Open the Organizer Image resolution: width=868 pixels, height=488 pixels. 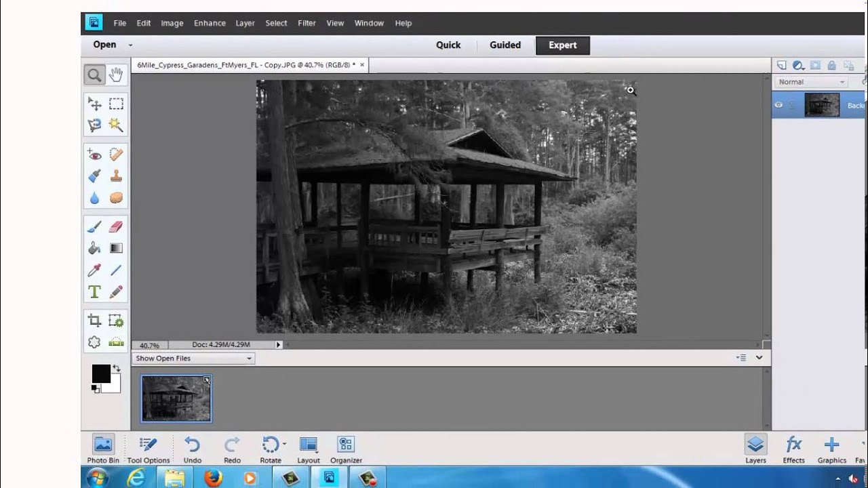pyautogui.click(x=346, y=449)
